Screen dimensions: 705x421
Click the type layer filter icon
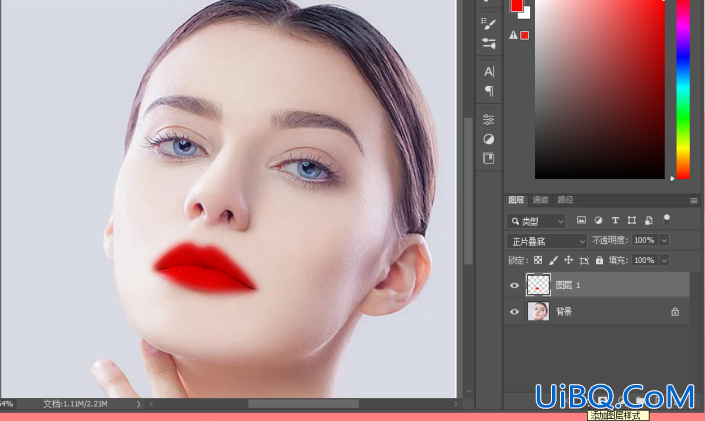pos(615,220)
